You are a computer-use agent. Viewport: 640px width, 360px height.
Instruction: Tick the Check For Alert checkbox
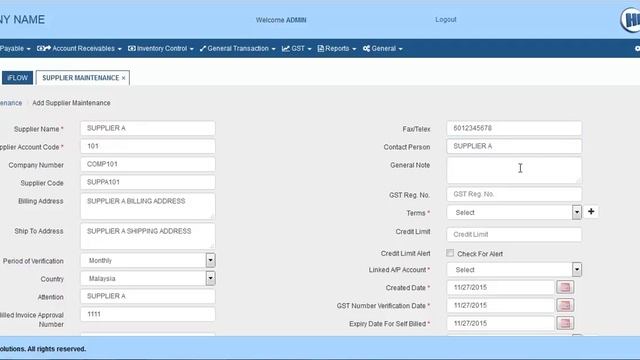(x=450, y=253)
